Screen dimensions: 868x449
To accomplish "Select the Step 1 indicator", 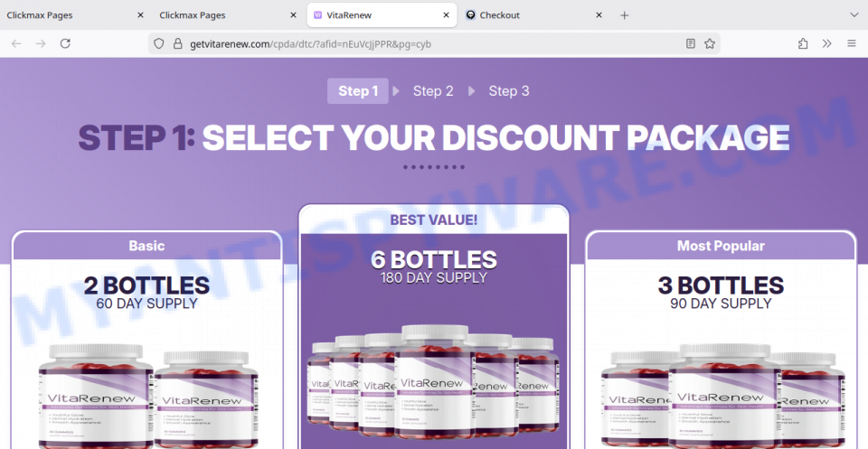I will pos(358,90).
